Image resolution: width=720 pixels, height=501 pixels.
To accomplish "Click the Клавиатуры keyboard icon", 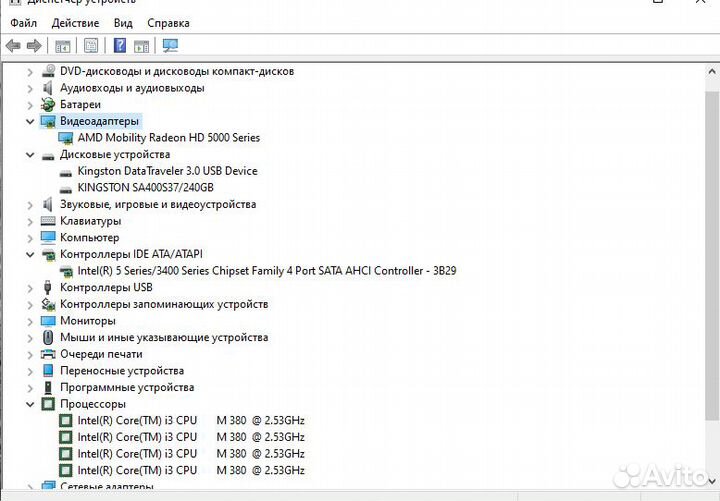I will (x=48, y=221).
